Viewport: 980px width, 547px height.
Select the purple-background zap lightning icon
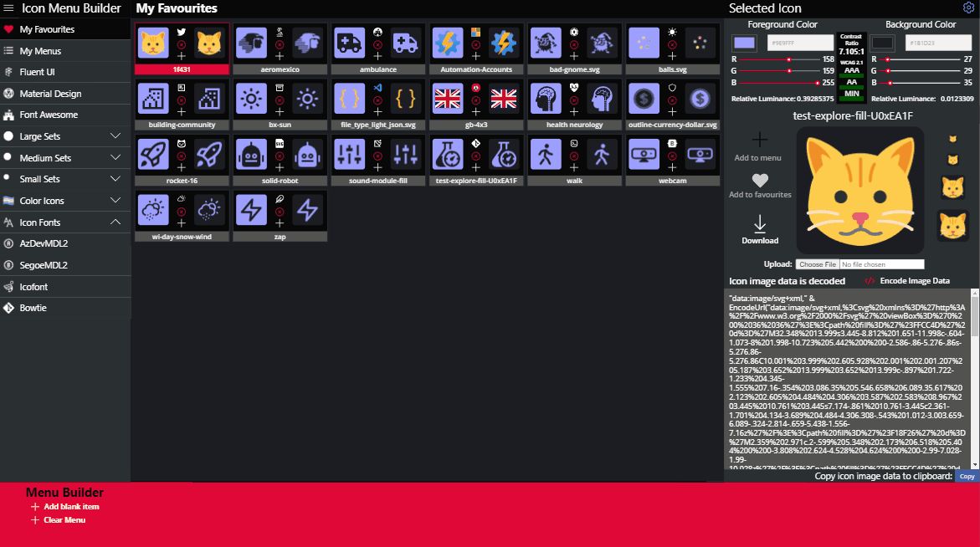click(x=251, y=210)
